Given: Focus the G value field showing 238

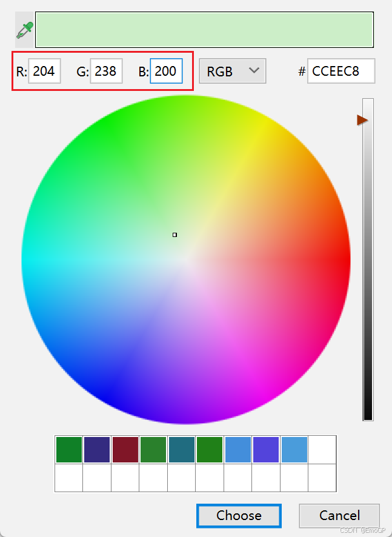Looking at the screenshot, I should 106,71.
